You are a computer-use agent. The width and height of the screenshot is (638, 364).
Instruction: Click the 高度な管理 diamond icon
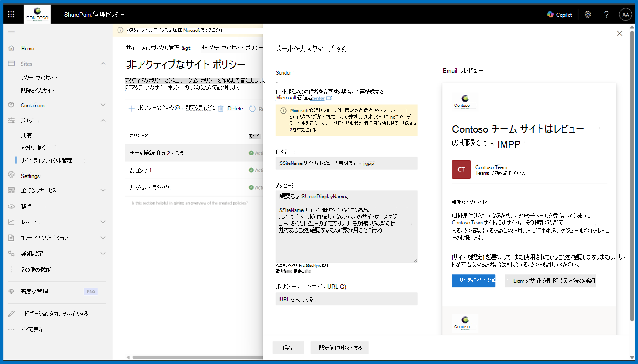click(11, 292)
